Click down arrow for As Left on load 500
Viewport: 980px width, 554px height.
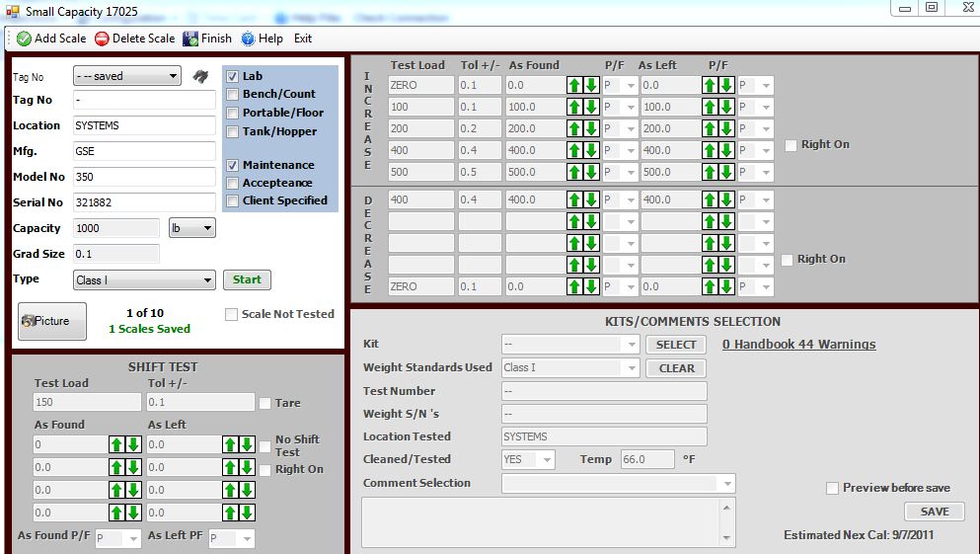(726, 172)
